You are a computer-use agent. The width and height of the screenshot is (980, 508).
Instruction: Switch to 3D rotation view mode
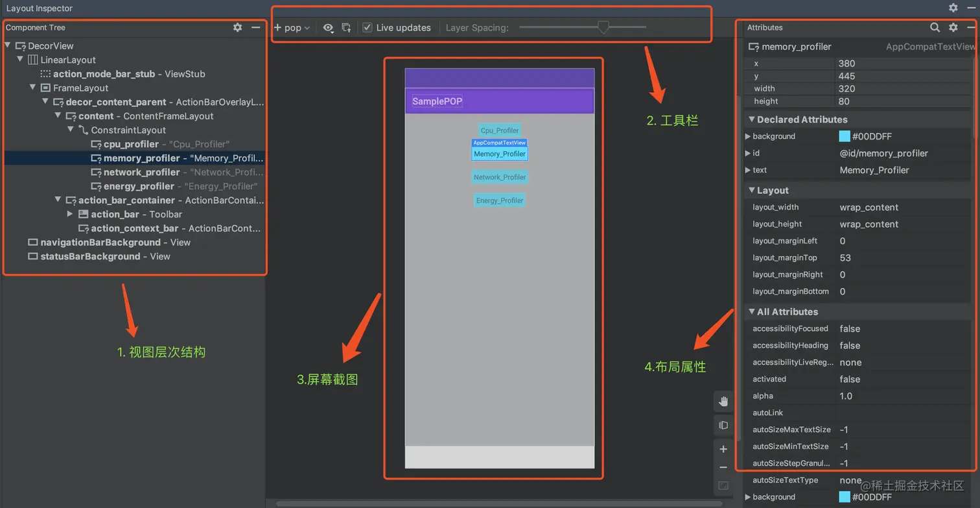coord(723,425)
